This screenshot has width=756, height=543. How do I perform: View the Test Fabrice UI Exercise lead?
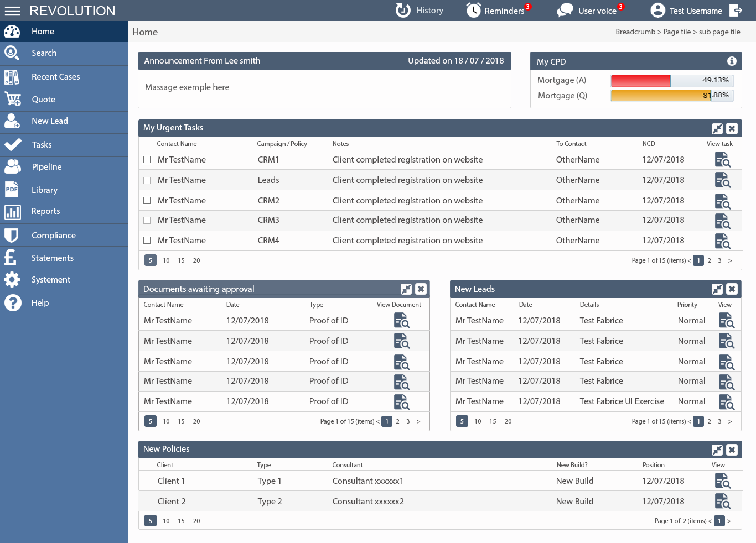point(727,402)
